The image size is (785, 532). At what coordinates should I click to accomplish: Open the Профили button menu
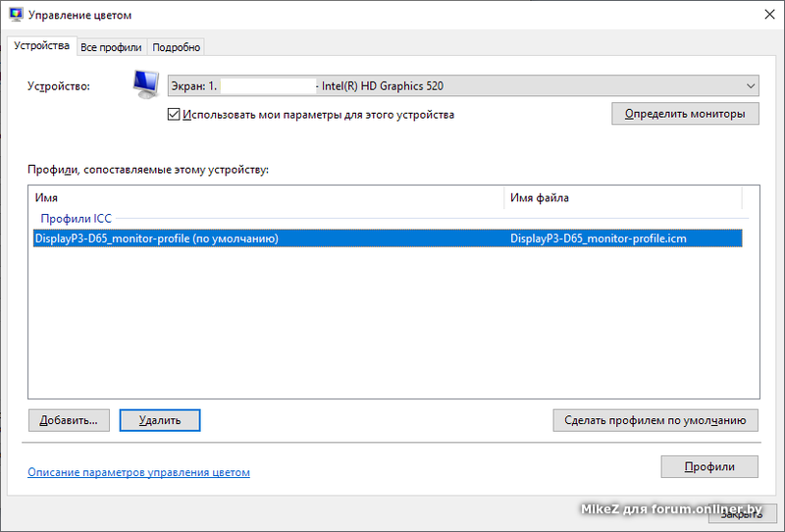[x=708, y=466]
